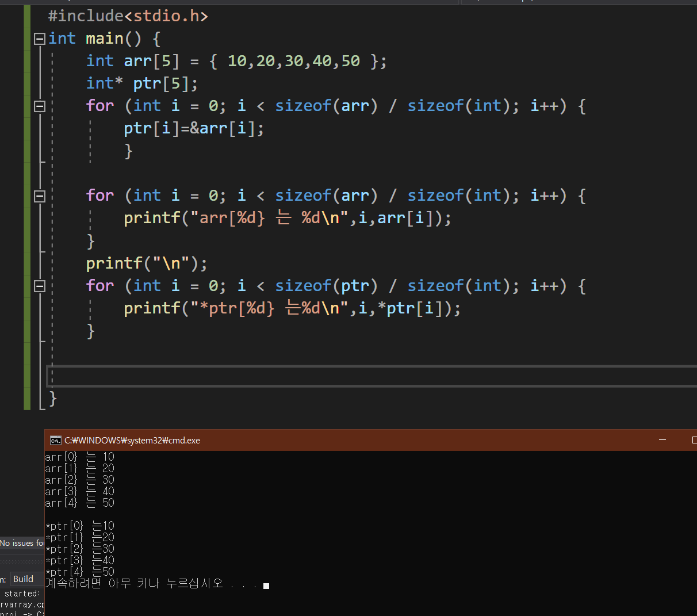This screenshot has height=616, width=697.
Task: Click the 'ptr[i]=&arr[i];' statement
Action: (x=194, y=128)
